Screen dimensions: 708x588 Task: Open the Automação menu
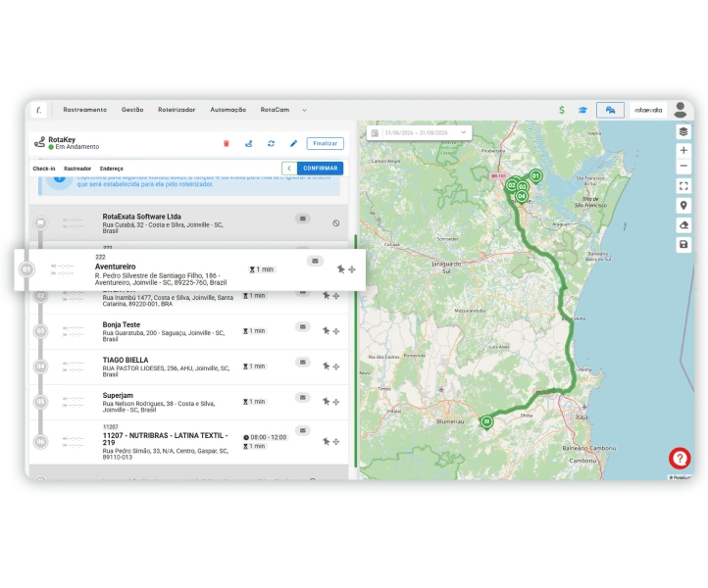click(228, 110)
